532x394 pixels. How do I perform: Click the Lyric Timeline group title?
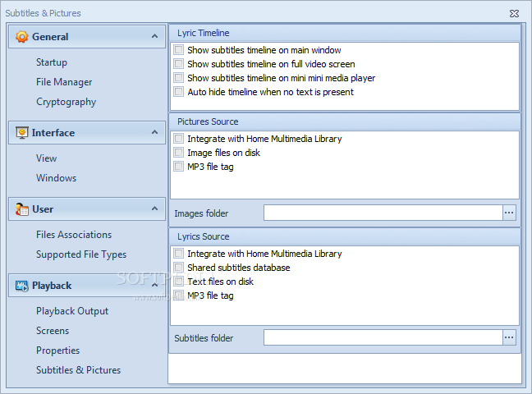(x=204, y=34)
